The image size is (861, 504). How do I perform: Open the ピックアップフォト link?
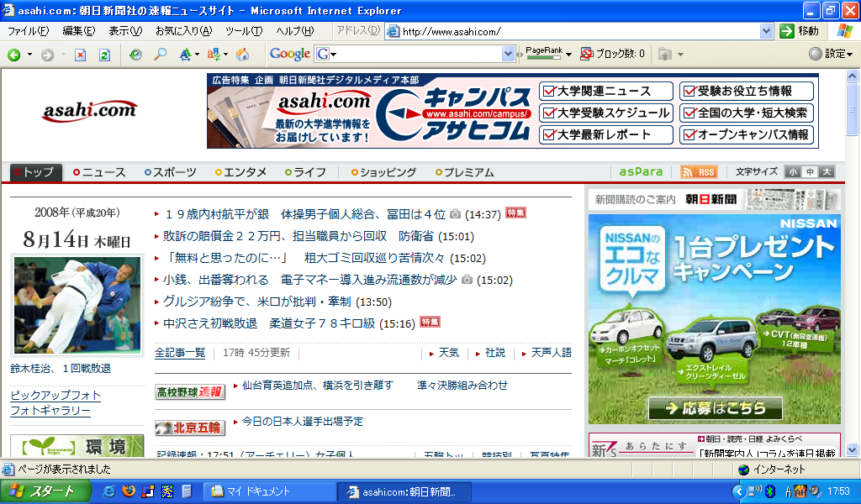(x=55, y=396)
